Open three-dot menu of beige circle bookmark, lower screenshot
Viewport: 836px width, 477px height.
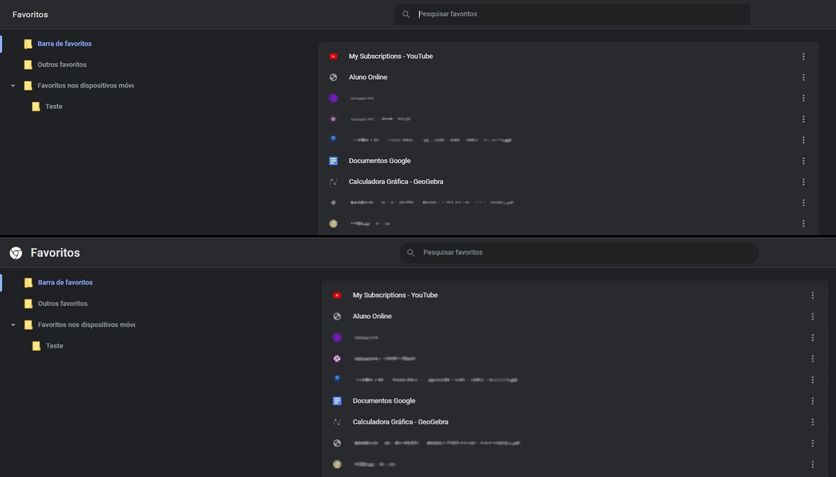(813, 464)
